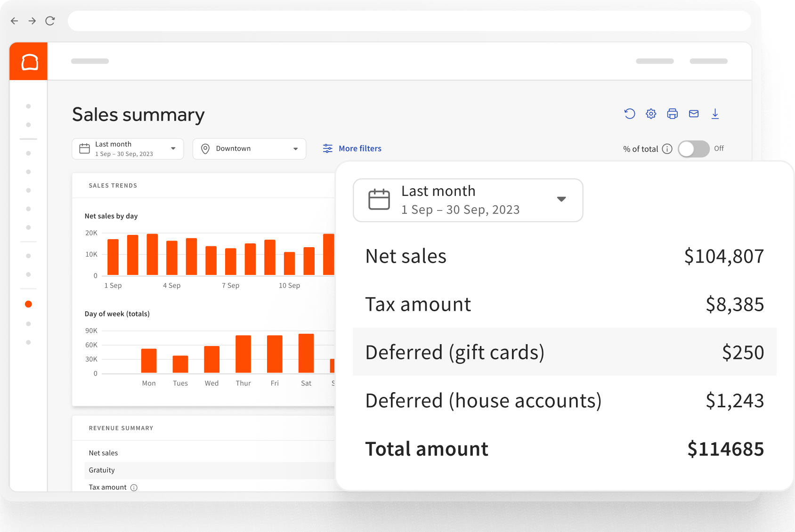This screenshot has height=532, width=795.
Task: Click the Net sales by day chart title
Action: 111,216
